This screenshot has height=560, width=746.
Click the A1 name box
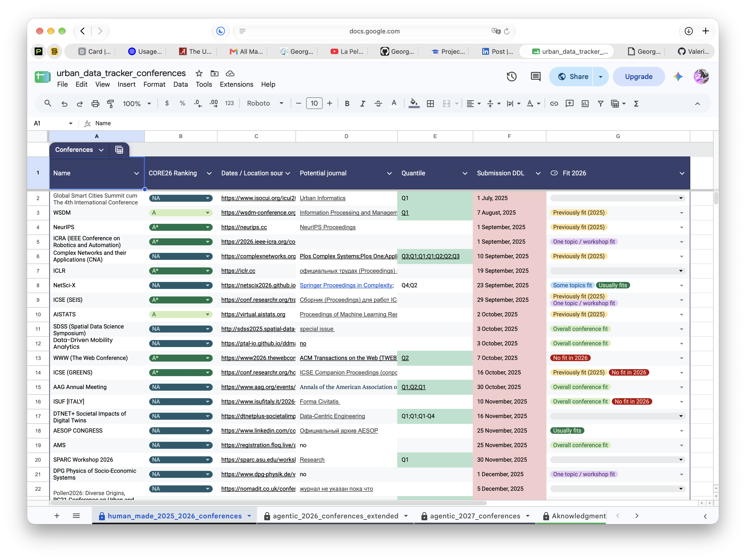pyautogui.click(x=53, y=124)
